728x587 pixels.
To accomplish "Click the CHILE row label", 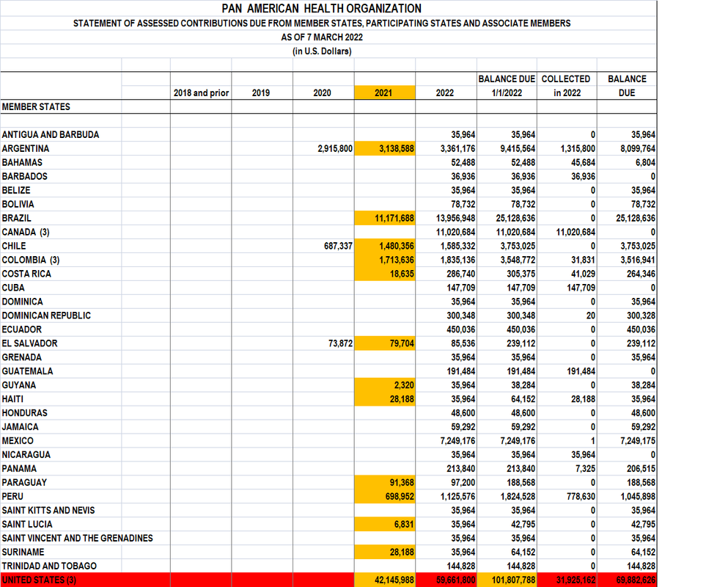I will pos(14,247).
